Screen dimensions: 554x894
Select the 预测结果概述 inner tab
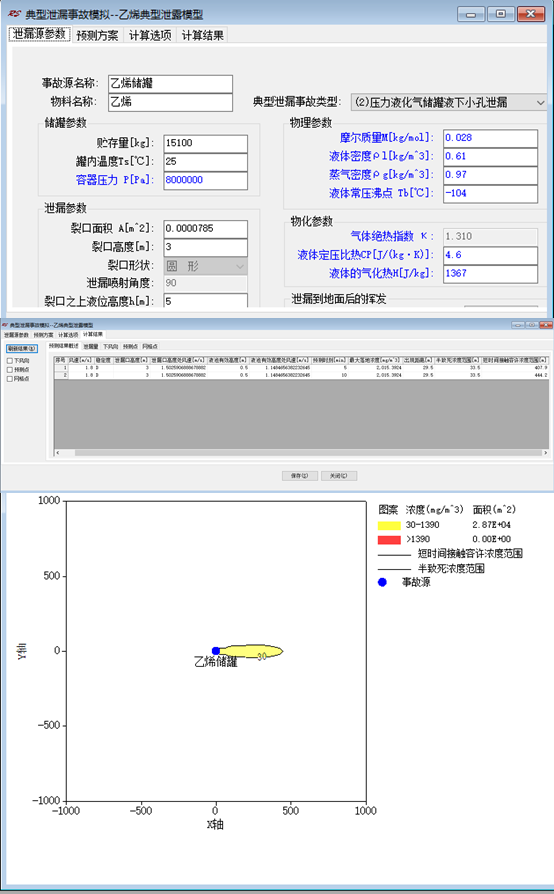point(64,346)
